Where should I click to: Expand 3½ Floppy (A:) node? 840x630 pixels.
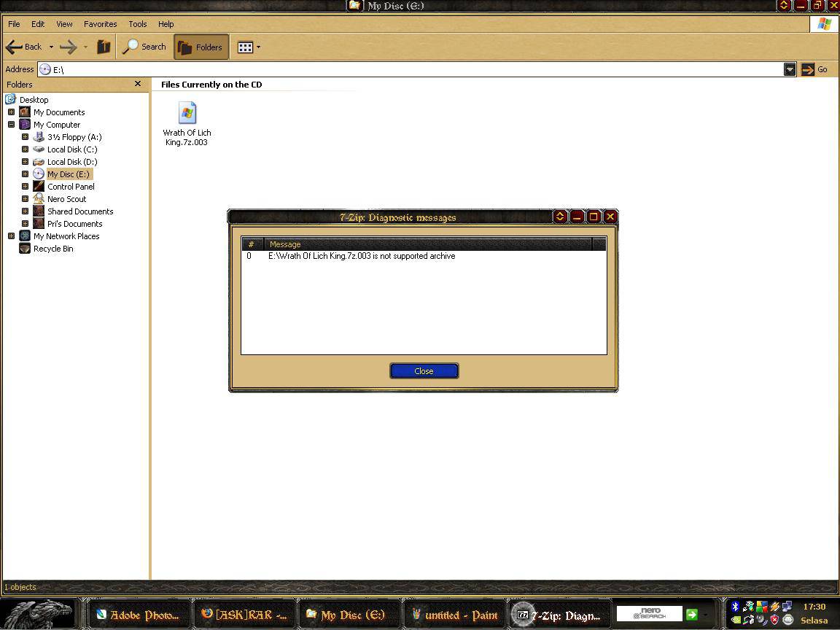25,136
